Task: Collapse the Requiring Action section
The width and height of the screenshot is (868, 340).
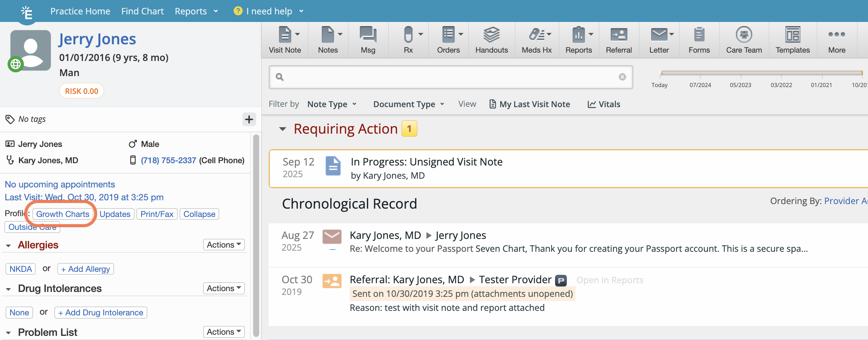Action: click(283, 129)
